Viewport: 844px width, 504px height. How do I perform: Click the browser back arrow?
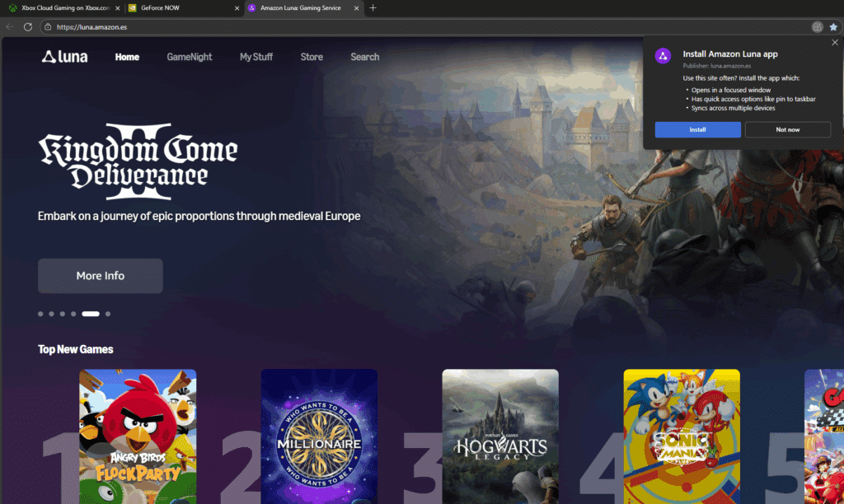pyautogui.click(x=10, y=27)
